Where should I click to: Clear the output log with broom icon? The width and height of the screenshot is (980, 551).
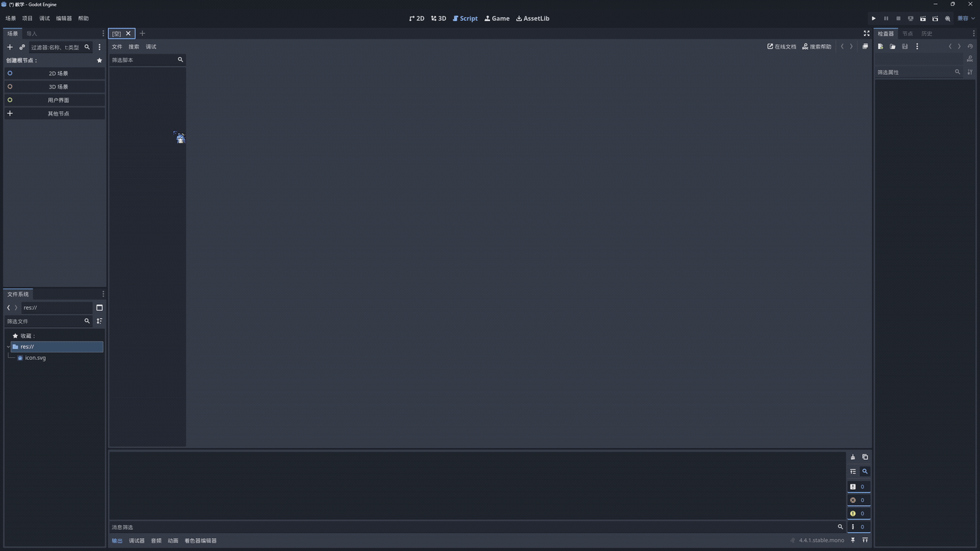[x=853, y=457]
